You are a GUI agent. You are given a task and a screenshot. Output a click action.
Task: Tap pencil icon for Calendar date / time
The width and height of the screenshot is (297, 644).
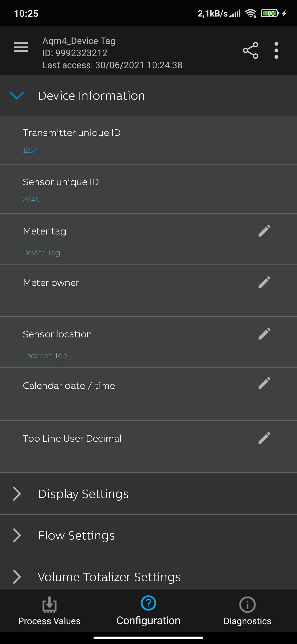(264, 383)
